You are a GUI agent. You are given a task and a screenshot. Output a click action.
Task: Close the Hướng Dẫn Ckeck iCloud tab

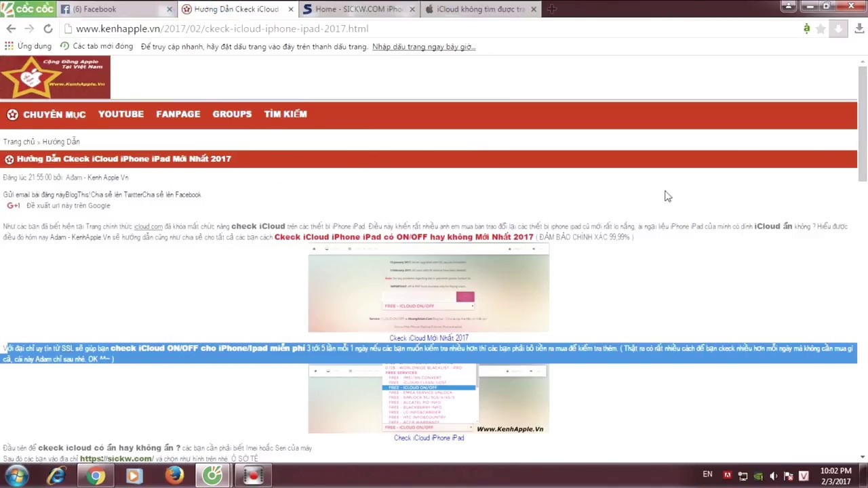pos(292,9)
